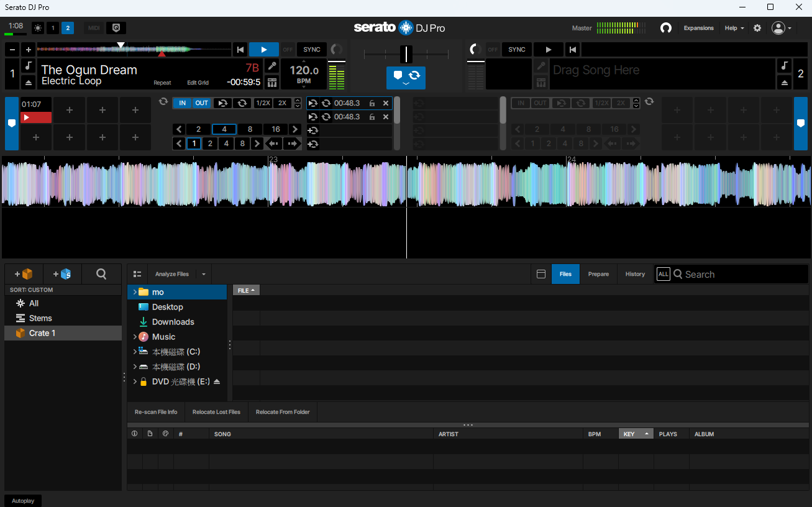The width and height of the screenshot is (812, 507).
Task: Click the headphones icon near Master
Action: coord(666,28)
